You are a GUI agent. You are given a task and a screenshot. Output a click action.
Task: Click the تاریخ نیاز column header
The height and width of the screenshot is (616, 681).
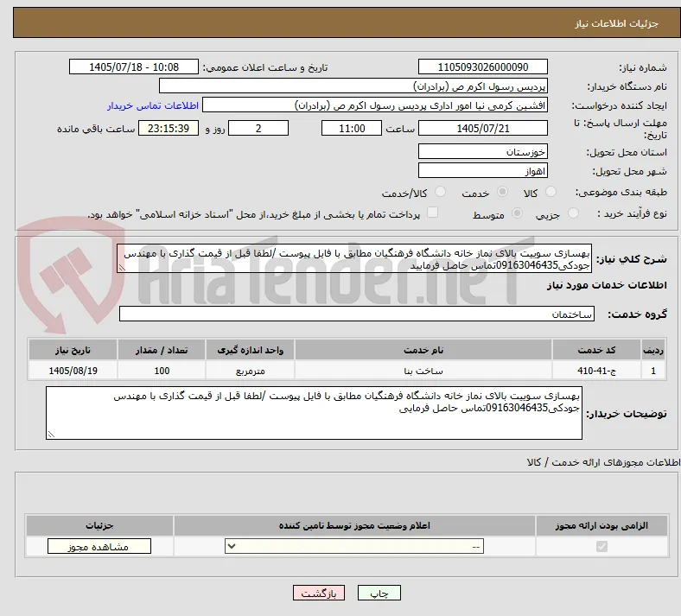tap(73, 350)
